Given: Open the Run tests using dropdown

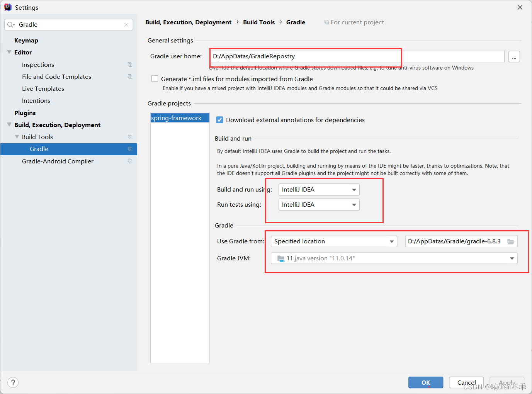Looking at the screenshot, I should [x=319, y=205].
